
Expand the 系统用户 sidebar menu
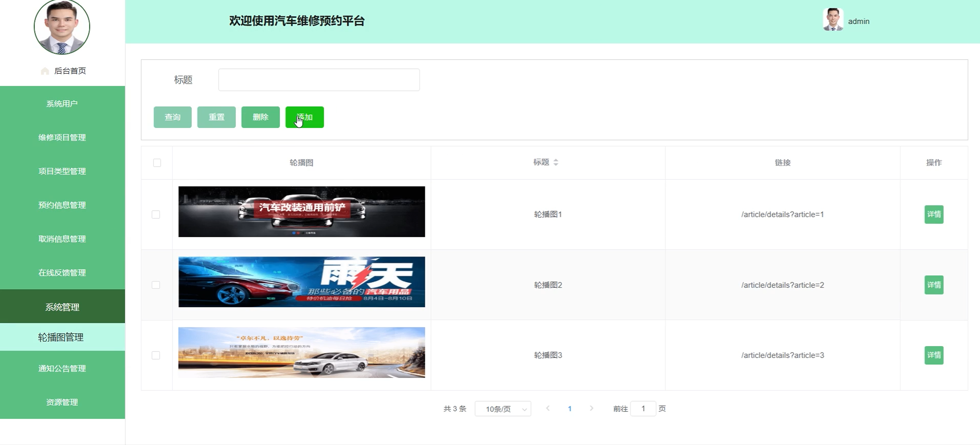[62, 104]
